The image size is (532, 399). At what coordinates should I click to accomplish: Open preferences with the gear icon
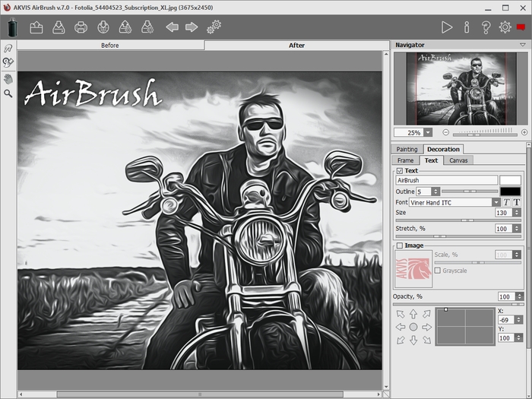[505, 27]
